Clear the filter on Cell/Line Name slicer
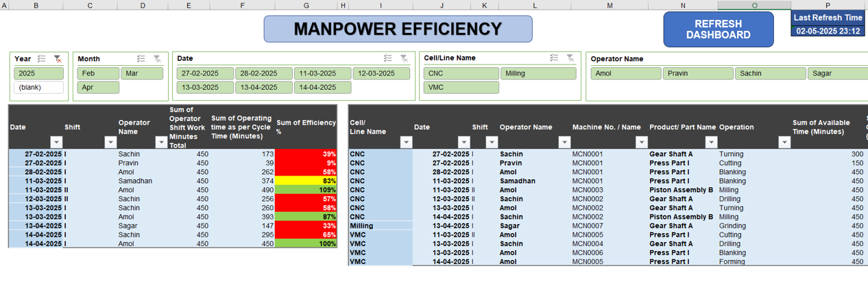The width and height of the screenshot is (868, 286). click(x=570, y=58)
